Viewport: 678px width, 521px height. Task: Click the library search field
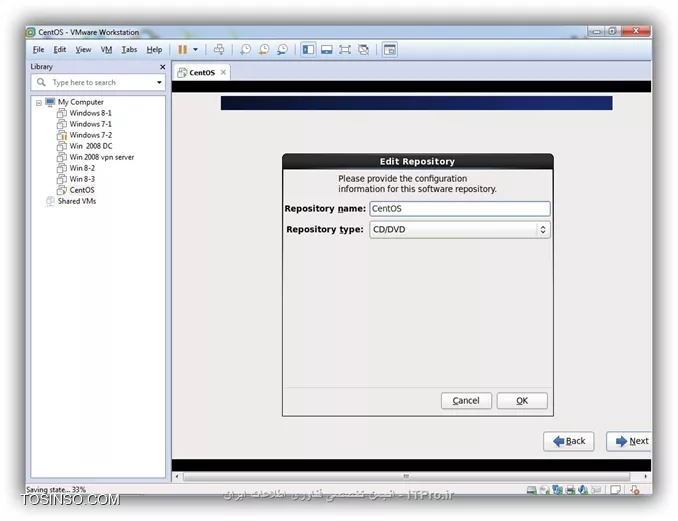99,82
